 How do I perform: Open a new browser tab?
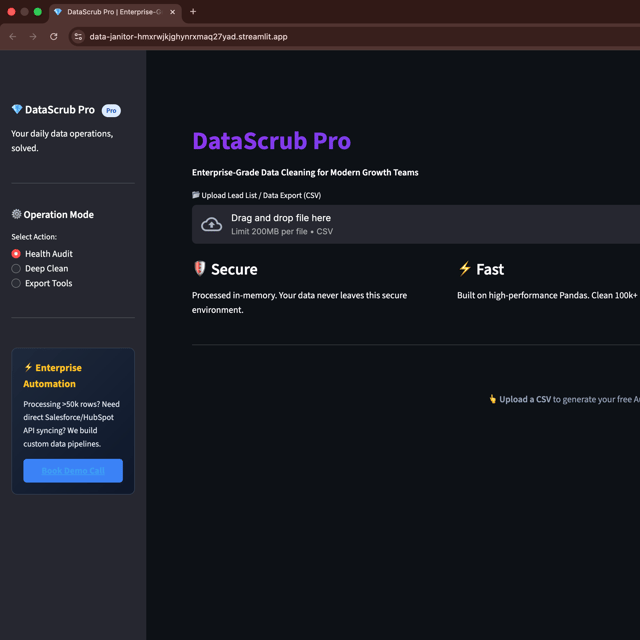pyautogui.click(x=193, y=12)
